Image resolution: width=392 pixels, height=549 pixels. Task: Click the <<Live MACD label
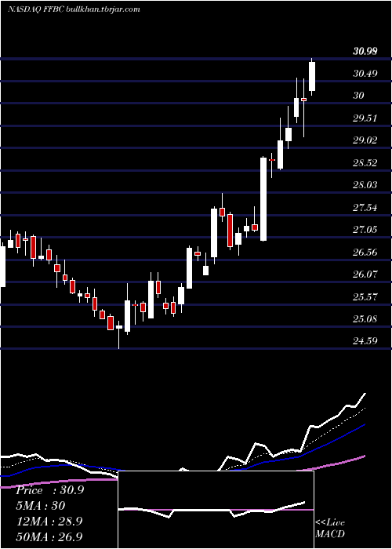coord(330,528)
